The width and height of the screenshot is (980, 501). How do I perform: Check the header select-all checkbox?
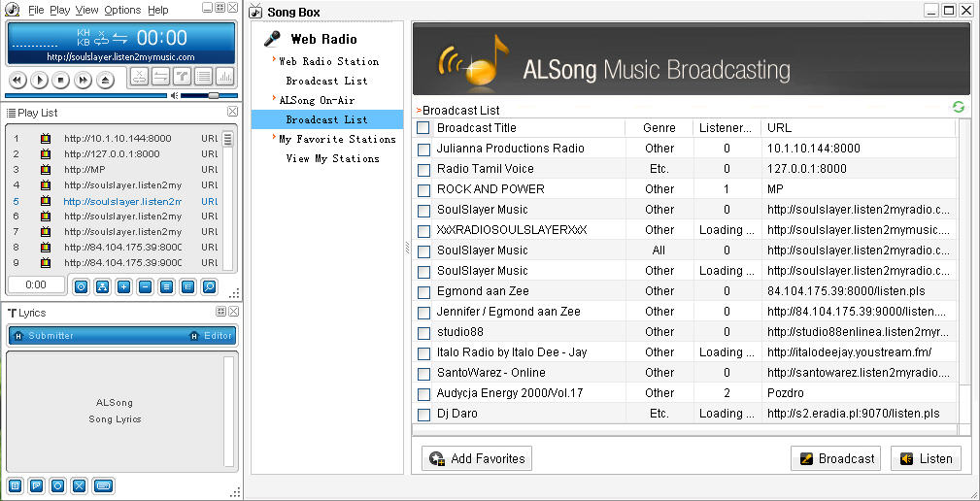click(423, 127)
